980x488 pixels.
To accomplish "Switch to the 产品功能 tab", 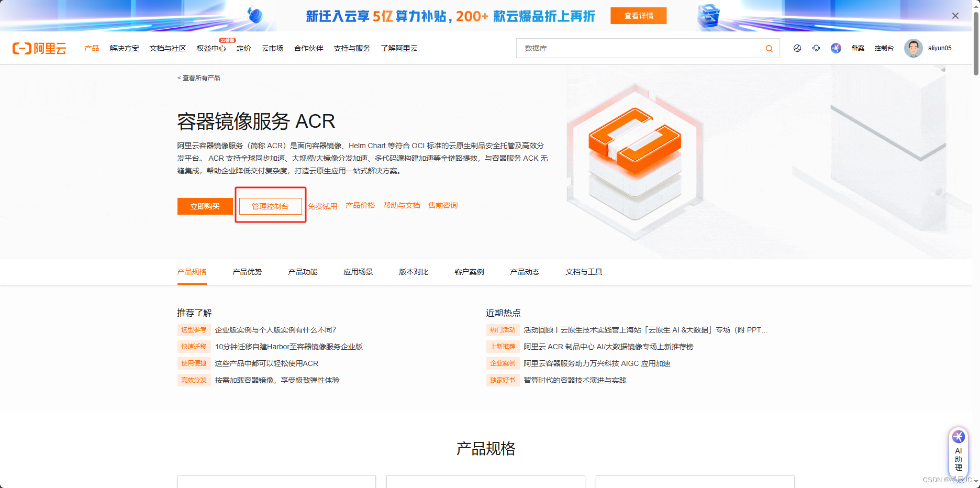I will 303,272.
